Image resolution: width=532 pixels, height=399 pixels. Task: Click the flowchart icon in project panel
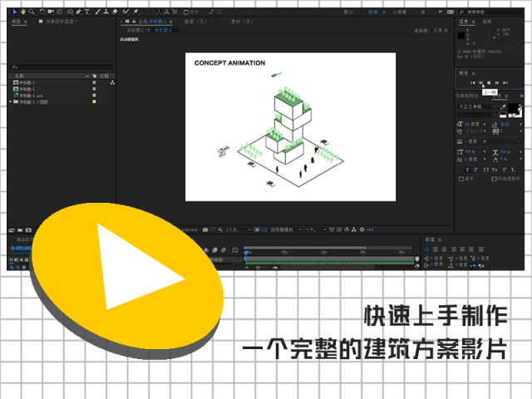coord(112,82)
